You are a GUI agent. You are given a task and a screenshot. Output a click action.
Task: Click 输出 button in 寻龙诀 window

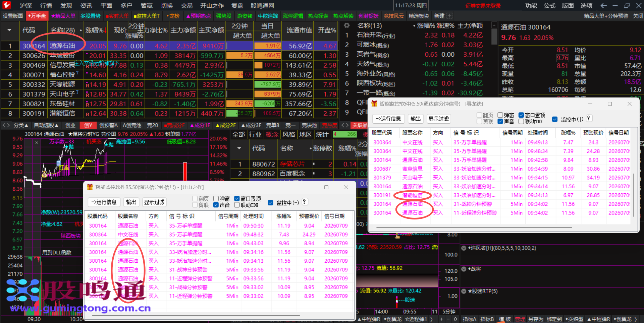[x=416, y=119]
